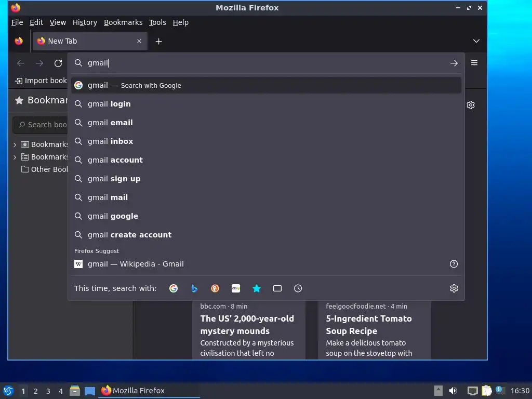Open a new tab with plus button
Viewport: 532px width, 399px height.
coord(158,42)
